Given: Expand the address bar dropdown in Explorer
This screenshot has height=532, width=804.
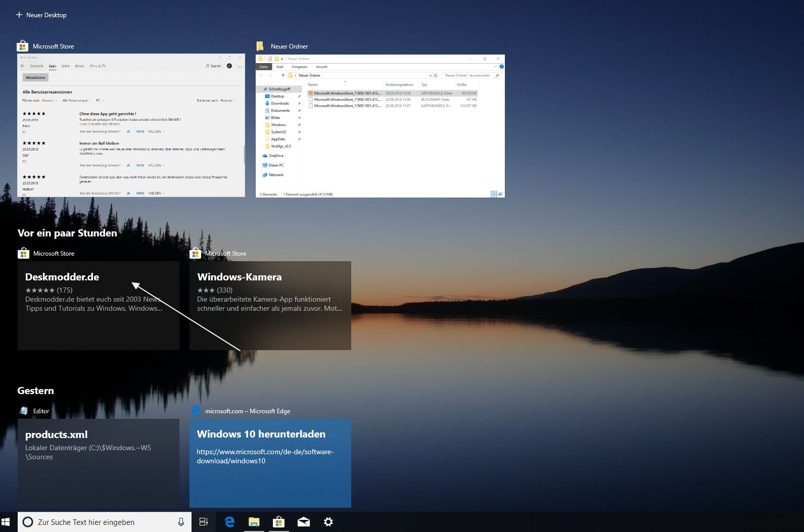Looking at the screenshot, I should click(430, 75).
